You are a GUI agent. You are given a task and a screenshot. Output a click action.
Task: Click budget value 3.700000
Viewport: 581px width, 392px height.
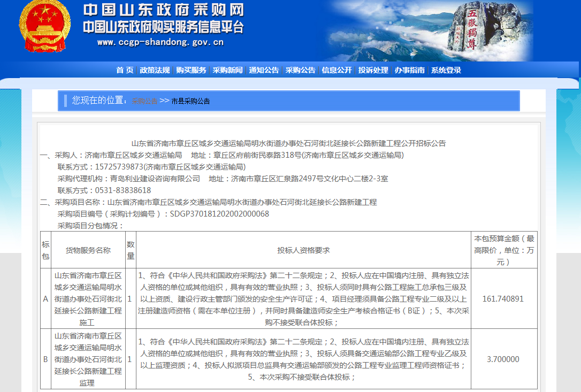point(503,359)
